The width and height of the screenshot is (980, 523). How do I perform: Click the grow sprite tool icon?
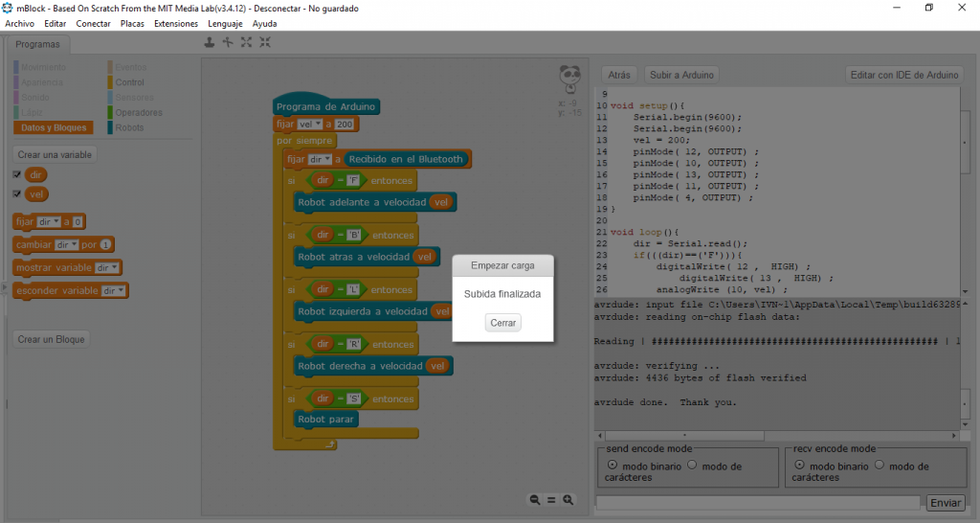pyautogui.click(x=247, y=42)
